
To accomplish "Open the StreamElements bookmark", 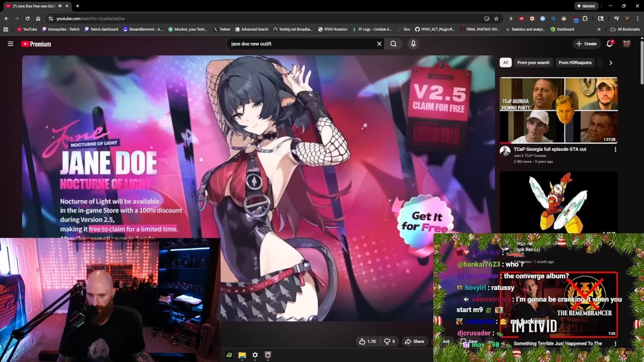I will tap(142, 29).
